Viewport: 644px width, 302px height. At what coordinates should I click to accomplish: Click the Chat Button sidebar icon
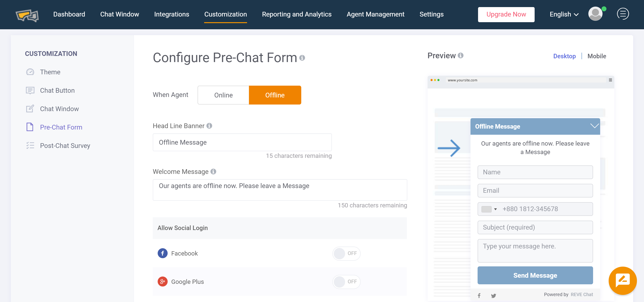coord(30,90)
